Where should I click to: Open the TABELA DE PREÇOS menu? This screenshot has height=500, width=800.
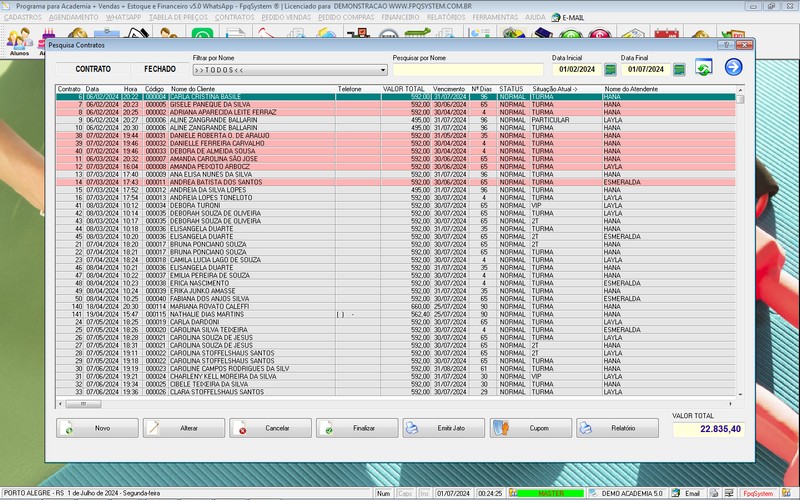coord(178,17)
